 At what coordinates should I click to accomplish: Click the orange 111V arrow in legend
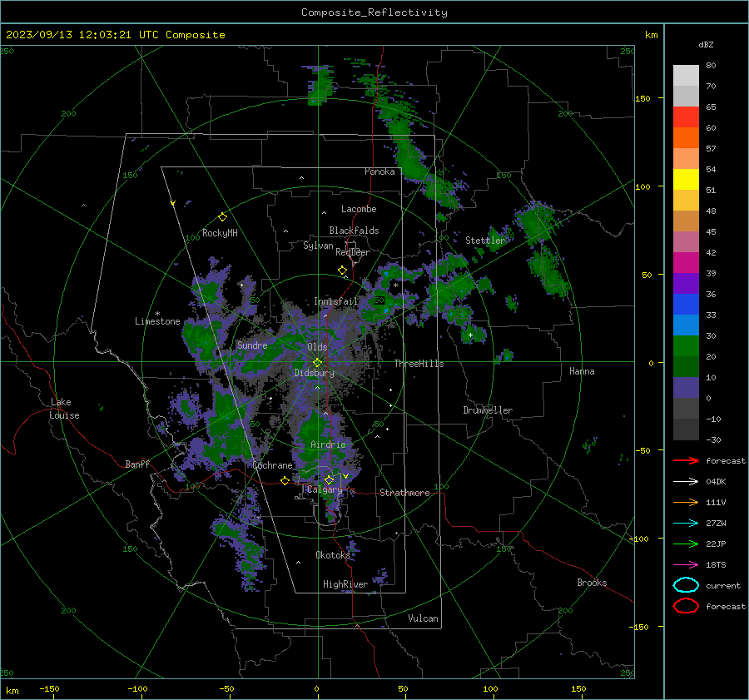click(686, 502)
